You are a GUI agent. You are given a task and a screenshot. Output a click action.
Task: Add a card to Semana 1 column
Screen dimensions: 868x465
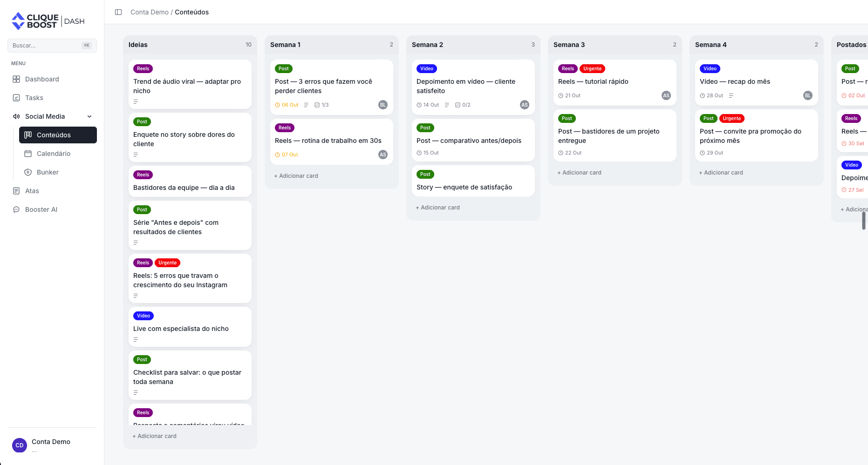296,176
